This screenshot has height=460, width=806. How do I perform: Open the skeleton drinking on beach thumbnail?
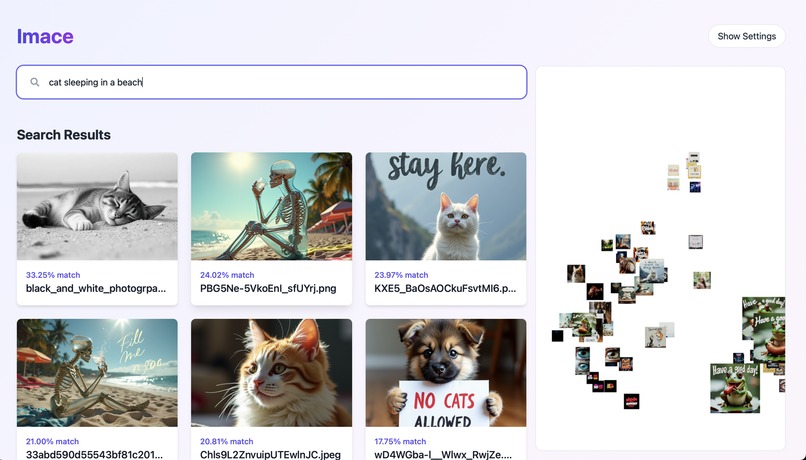click(x=271, y=206)
